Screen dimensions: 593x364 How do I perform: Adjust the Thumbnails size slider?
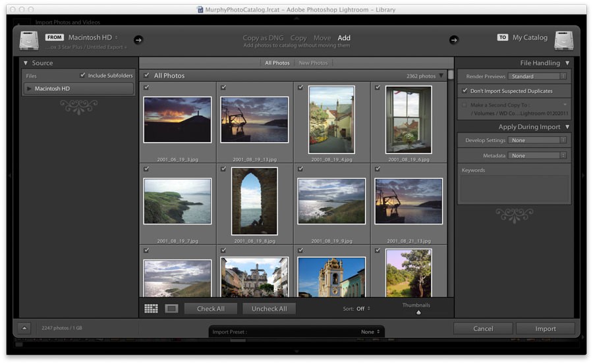[x=418, y=312]
